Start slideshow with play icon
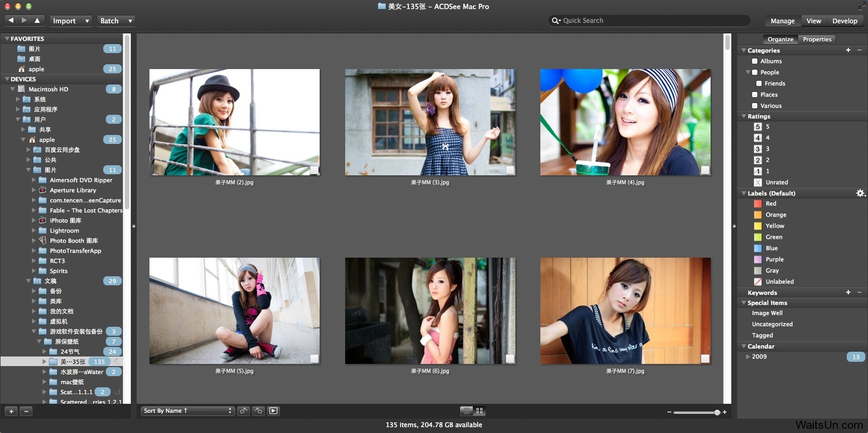The width and height of the screenshot is (868, 433). pos(273,411)
